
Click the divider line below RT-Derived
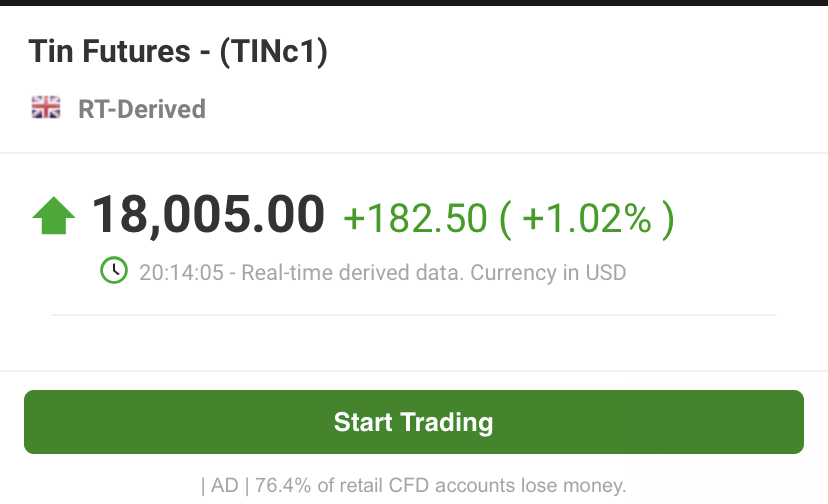coord(414,153)
